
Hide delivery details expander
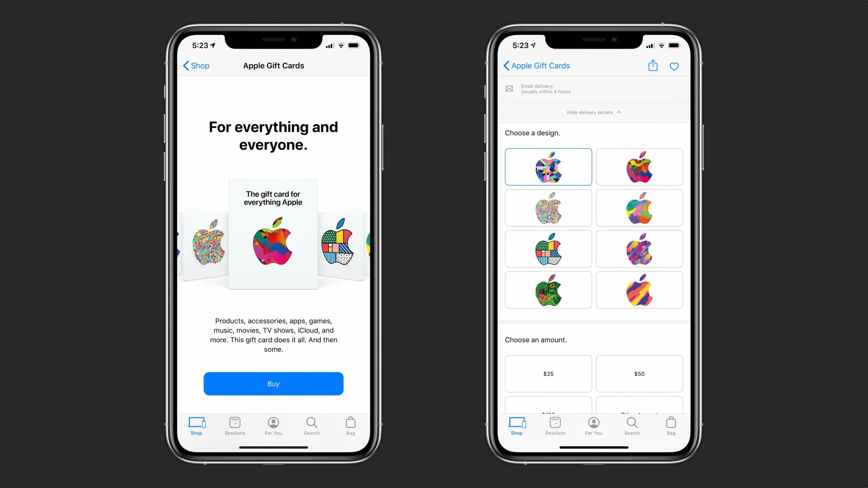[x=594, y=113]
